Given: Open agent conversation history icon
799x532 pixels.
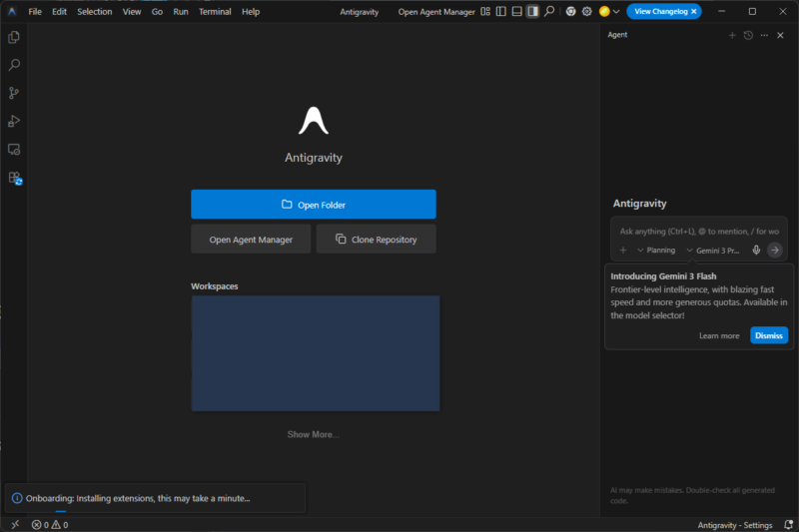Looking at the screenshot, I should point(748,35).
